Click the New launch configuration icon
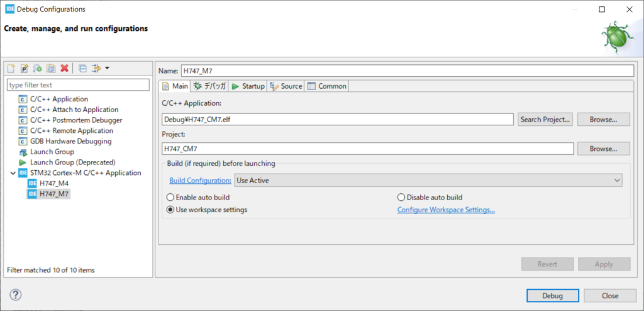The width and height of the screenshot is (644, 311). tap(11, 68)
